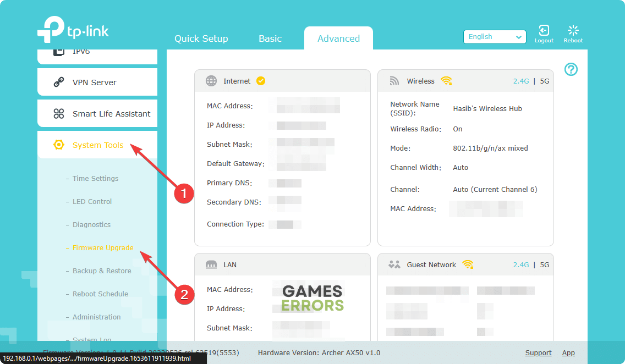Image resolution: width=625 pixels, height=364 pixels.
Task: Click the Internet panel title
Action: 237,81
